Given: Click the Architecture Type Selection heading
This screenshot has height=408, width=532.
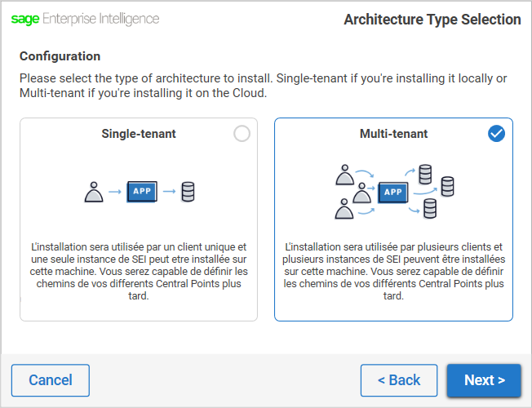Looking at the screenshot, I should click(x=432, y=20).
